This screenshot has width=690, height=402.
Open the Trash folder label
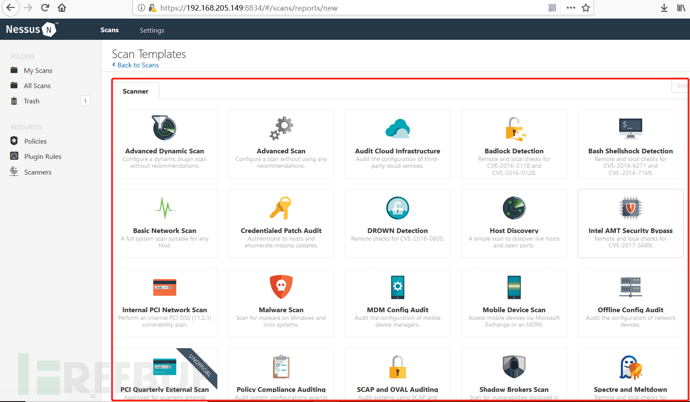pyautogui.click(x=32, y=101)
